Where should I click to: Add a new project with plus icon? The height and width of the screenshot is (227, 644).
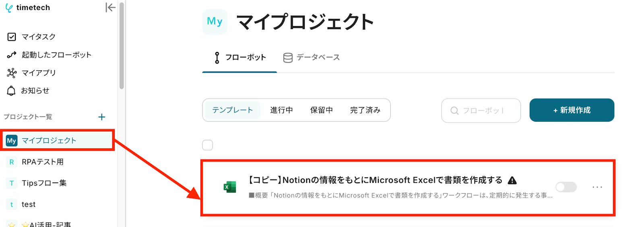click(x=101, y=117)
